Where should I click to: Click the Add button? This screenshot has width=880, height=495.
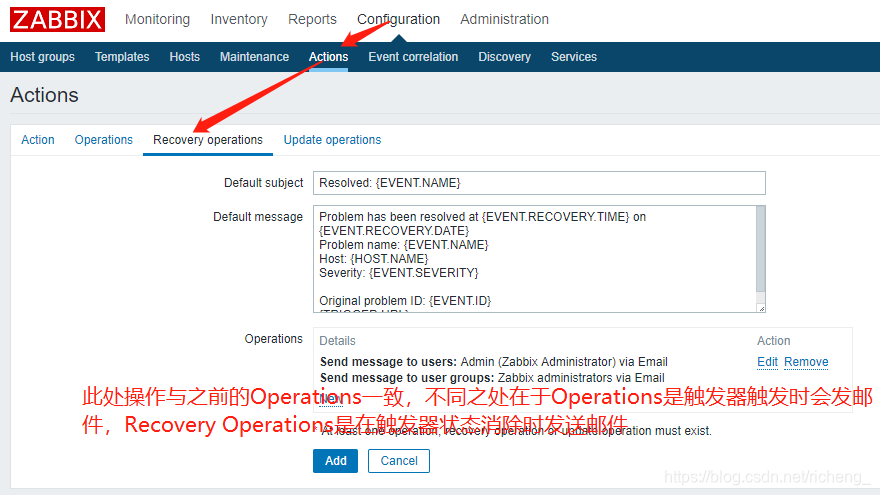tap(336, 461)
